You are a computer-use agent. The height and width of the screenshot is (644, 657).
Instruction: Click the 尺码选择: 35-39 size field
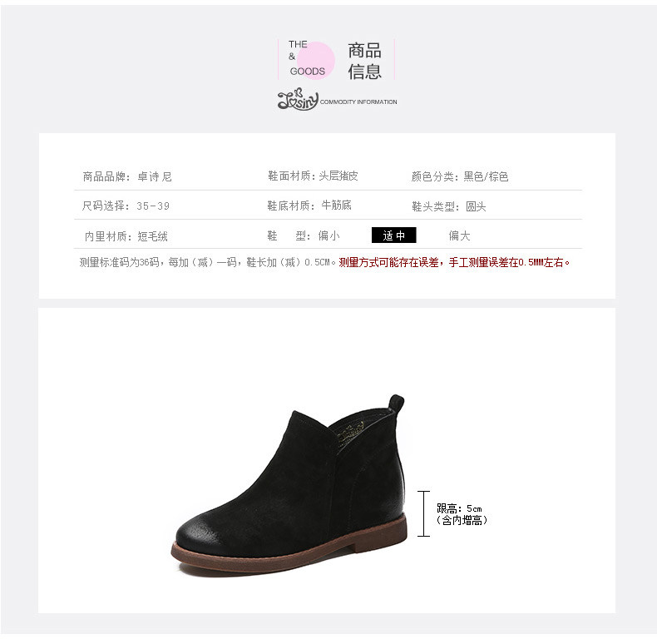[x=126, y=206]
